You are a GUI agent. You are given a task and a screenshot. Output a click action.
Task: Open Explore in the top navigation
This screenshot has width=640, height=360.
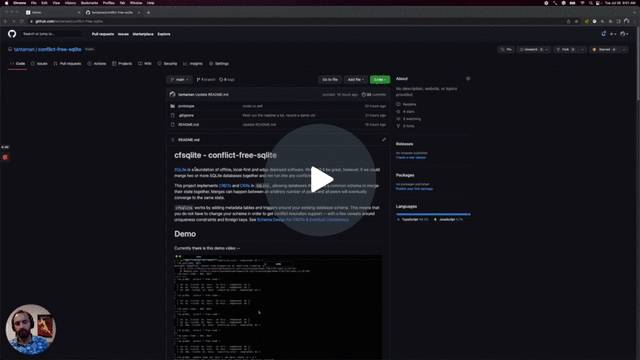tap(164, 34)
